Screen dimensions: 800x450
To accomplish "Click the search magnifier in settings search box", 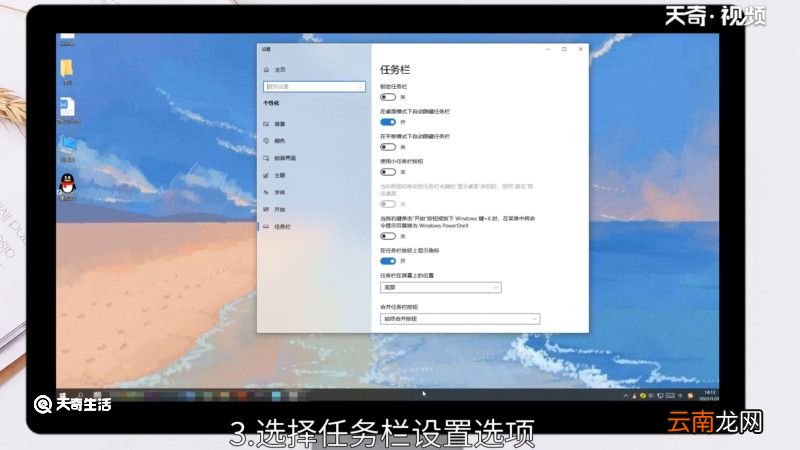I will (x=361, y=87).
